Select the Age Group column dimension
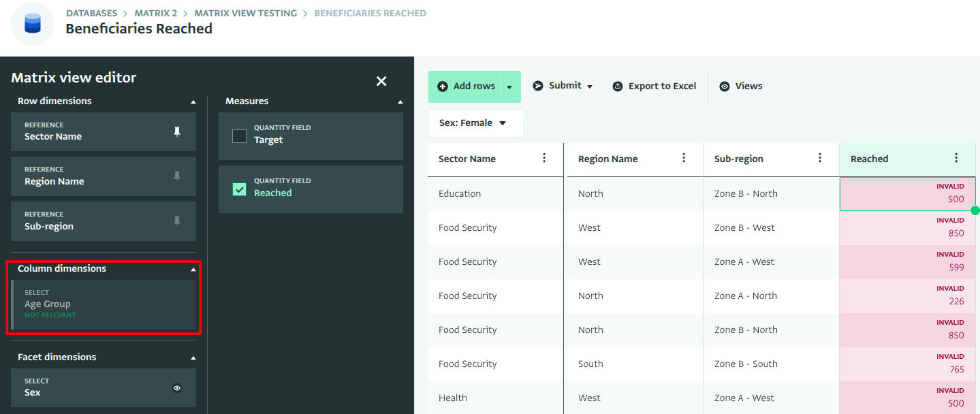The width and height of the screenshot is (980, 414). pyautogui.click(x=104, y=304)
